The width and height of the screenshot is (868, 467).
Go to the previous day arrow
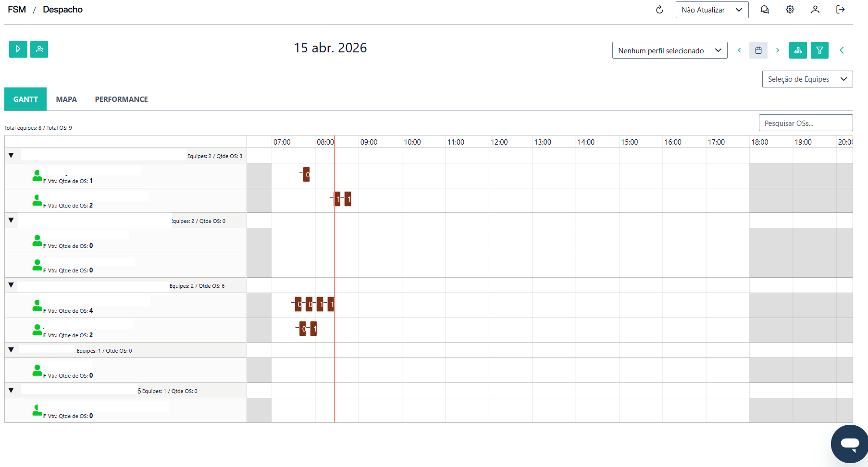[x=739, y=50]
